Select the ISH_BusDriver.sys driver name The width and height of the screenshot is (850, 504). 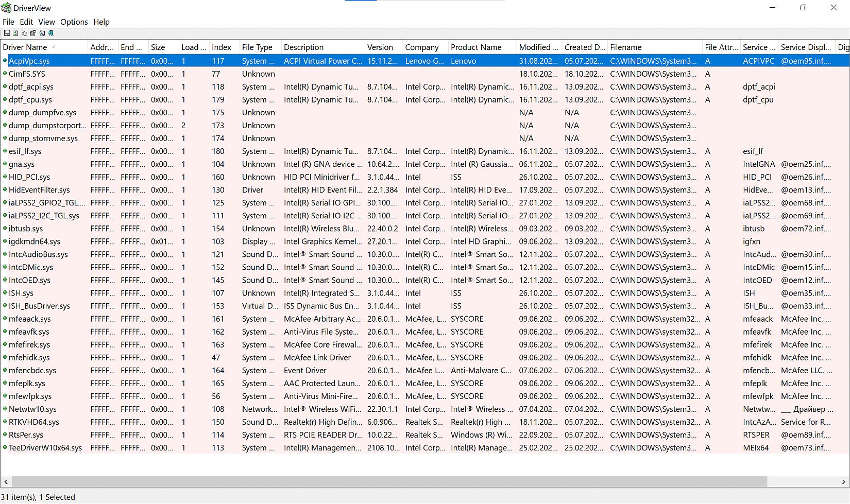39,306
